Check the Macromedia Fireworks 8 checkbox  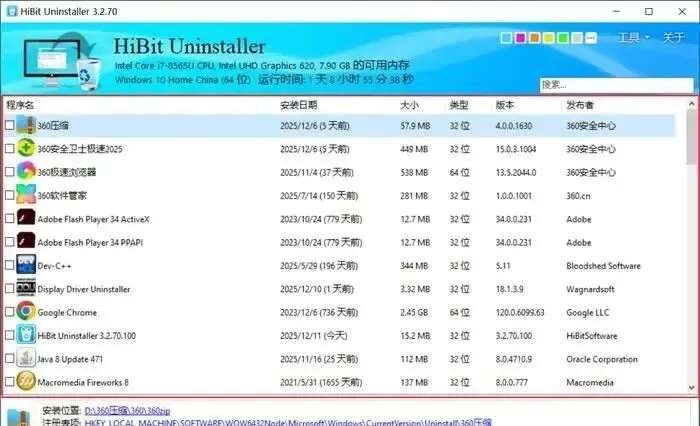click(x=9, y=382)
